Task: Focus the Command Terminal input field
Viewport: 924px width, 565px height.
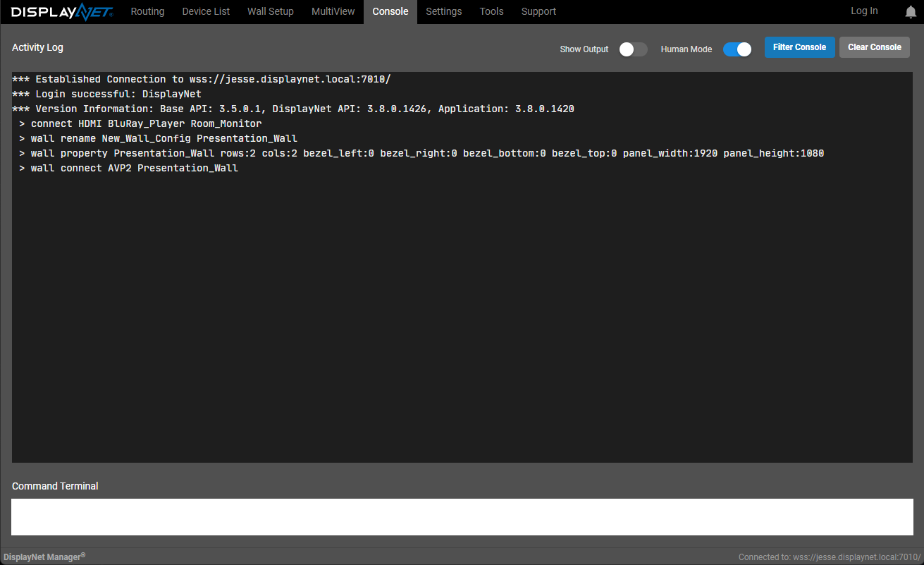Action: click(462, 517)
